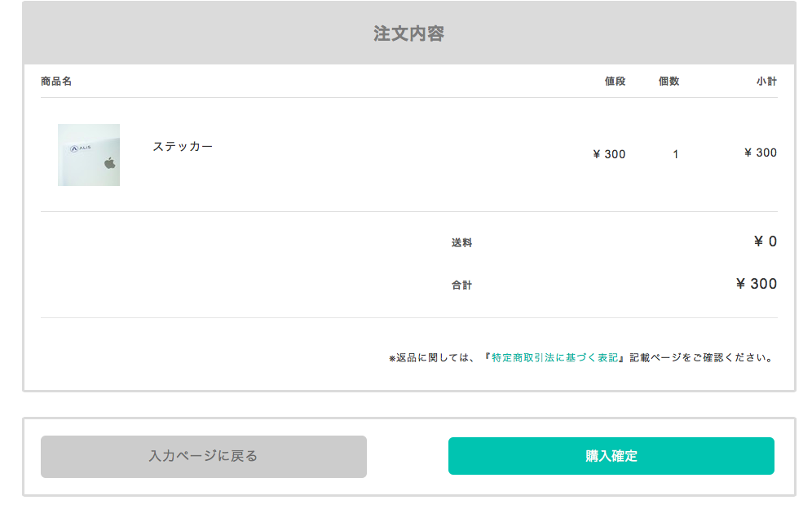The height and width of the screenshot is (509, 812).
Task: Click the ¥ 300 amount beside 合計
Action: 756,284
